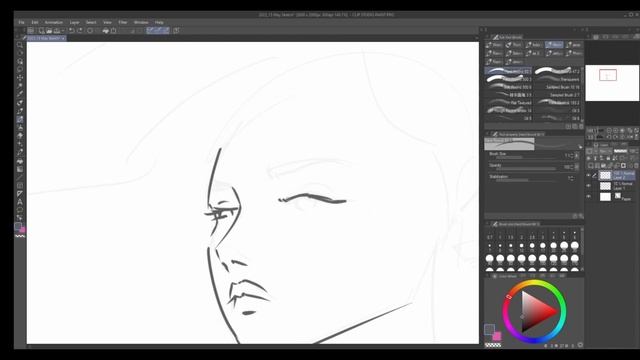Screen dimensions: 640x360
Task: Click the Opacity slider
Action: pyautogui.click(x=526, y=168)
